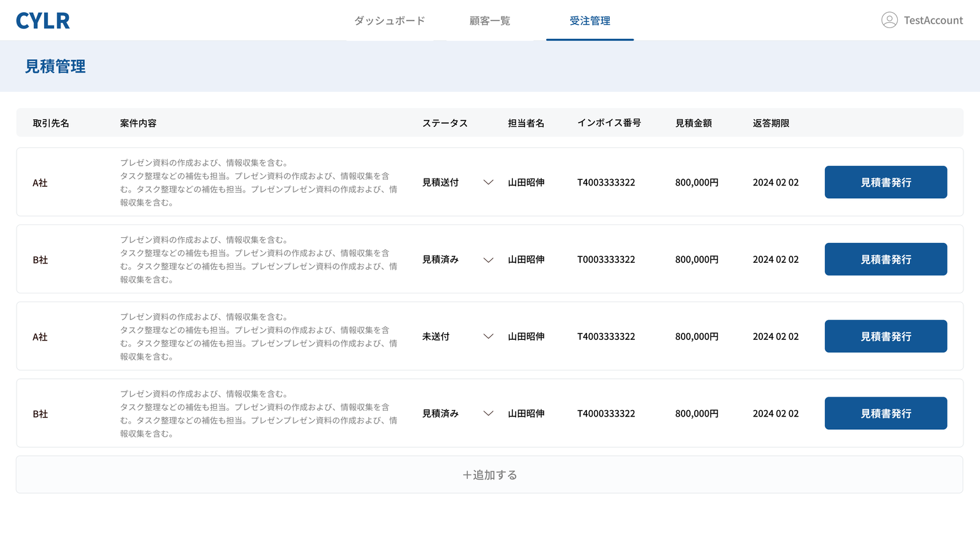Click the 案件内容 description in the 未送付 row
Viewport: 980px width, 551px height.
[258, 337]
